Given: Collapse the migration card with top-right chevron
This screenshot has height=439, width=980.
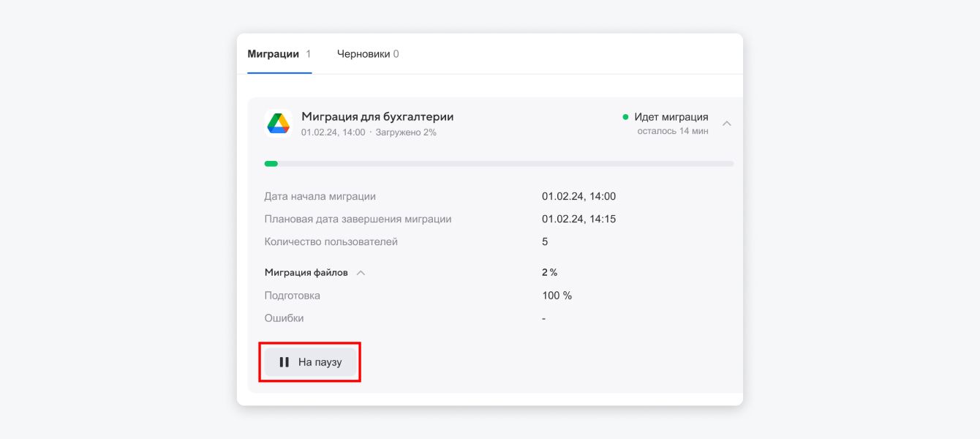Looking at the screenshot, I should 726,124.
